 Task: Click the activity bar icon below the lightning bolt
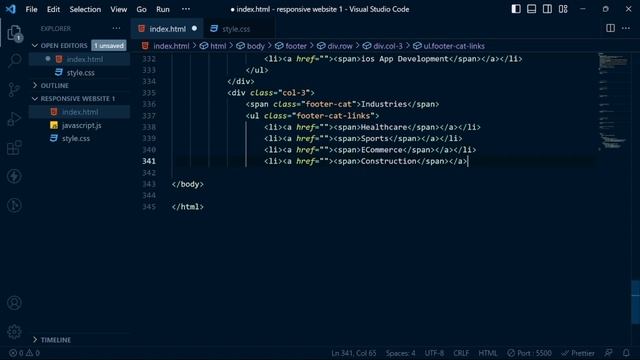14,205
